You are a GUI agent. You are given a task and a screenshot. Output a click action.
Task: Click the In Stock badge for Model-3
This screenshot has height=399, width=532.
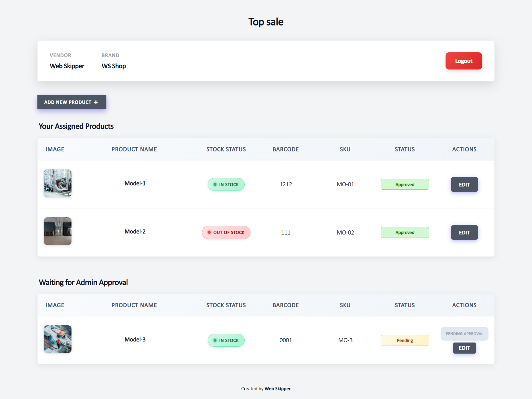(226, 340)
